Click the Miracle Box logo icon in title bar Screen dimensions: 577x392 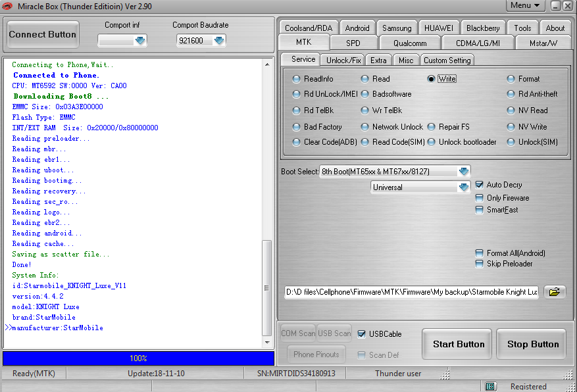pos(7,7)
